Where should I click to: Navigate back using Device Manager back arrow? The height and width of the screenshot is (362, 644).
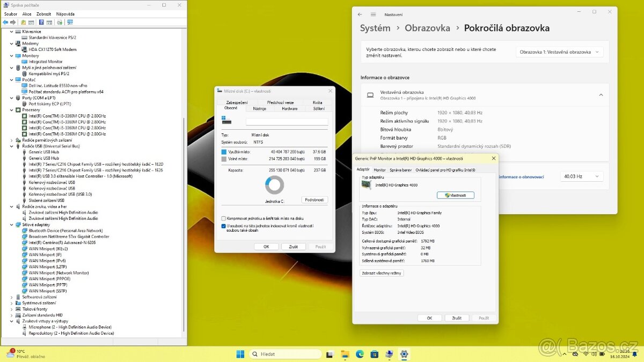[x=5, y=22]
